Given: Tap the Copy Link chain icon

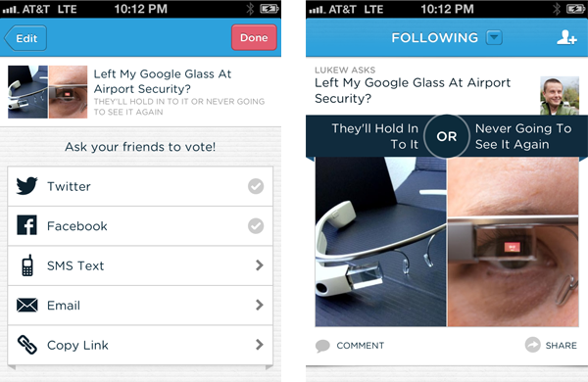Looking at the screenshot, I should point(27,345).
